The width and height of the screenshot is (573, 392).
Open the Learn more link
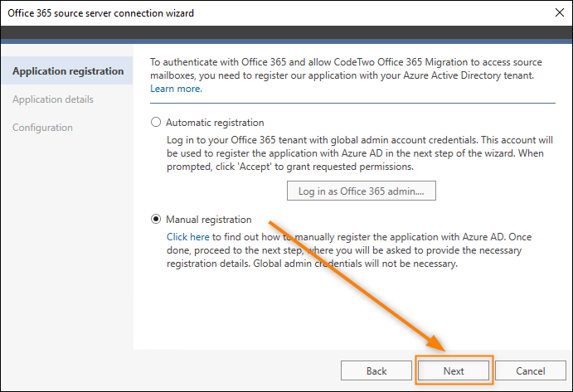[x=176, y=89]
